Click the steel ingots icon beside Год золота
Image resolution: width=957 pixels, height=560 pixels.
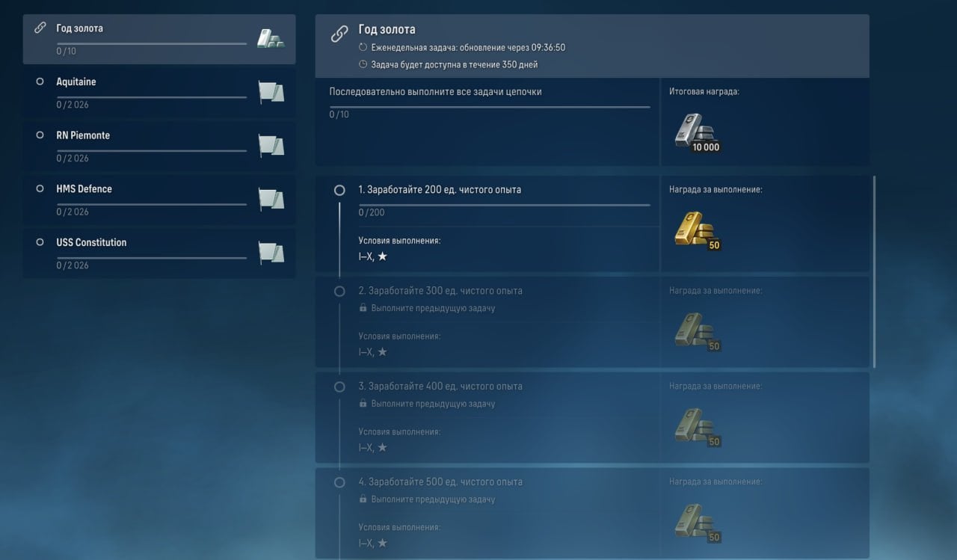coord(269,36)
